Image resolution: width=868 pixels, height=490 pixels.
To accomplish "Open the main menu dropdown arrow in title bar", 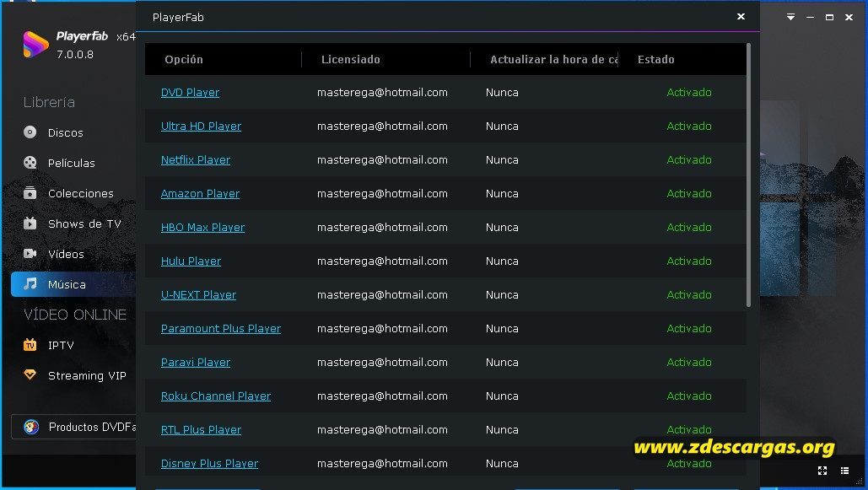I will [x=790, y=17].
